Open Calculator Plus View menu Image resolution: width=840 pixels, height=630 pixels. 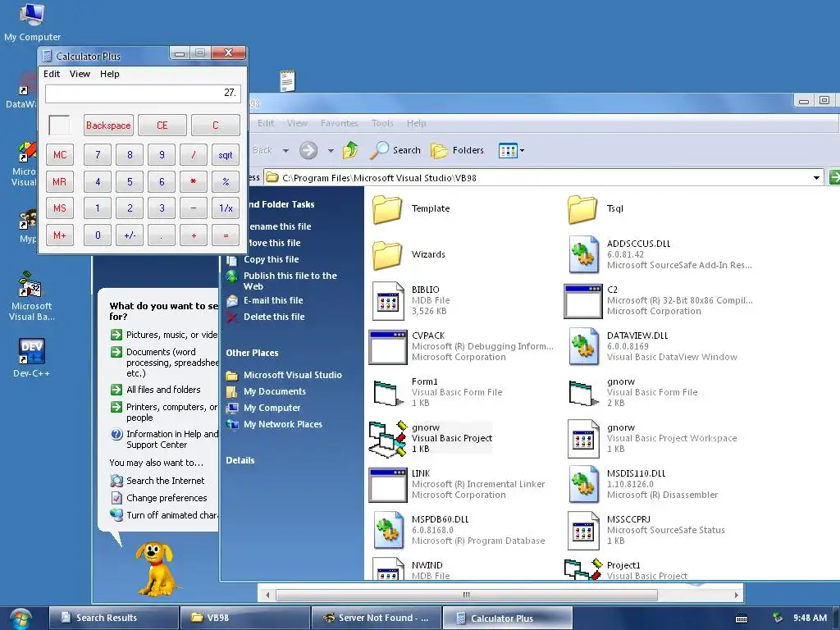[80, 74]
